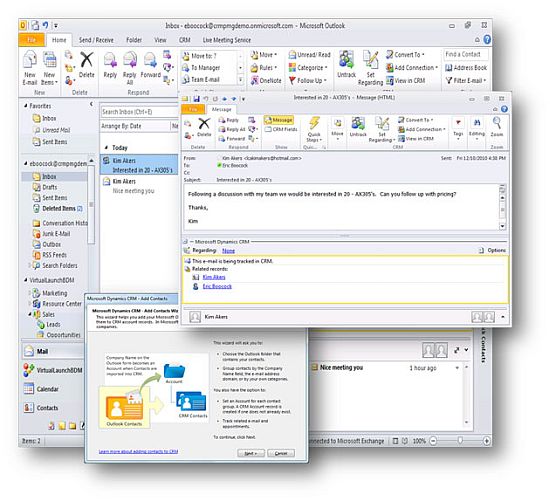This screenshot has height=501, width=550.
Task: Adjust zoom slider in status bar
Action: pyautogui.click(x=460, y=441)
